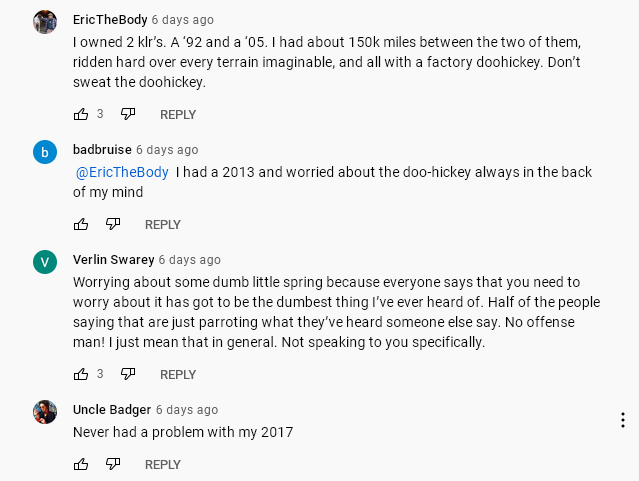Open three-dot menu on Uncle Badger's comment
Screen dimensions: 639x481
point(623,420)
